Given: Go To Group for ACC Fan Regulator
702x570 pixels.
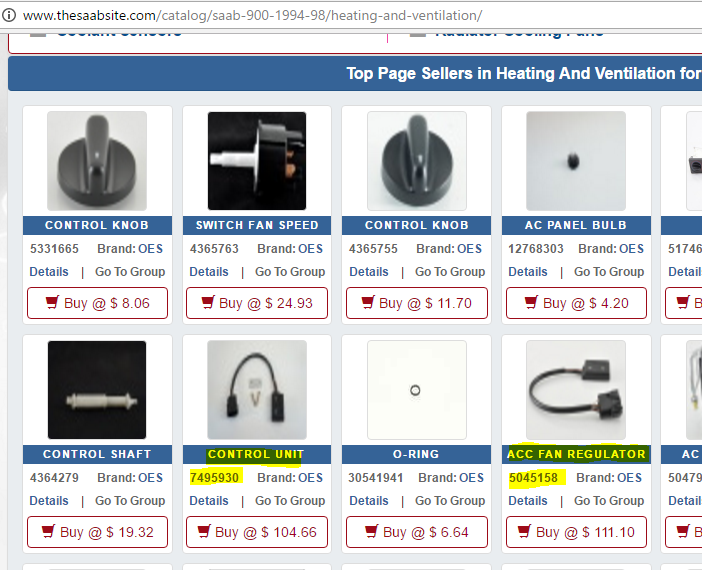Looking at the screenshot, I should tap(609, 501).
